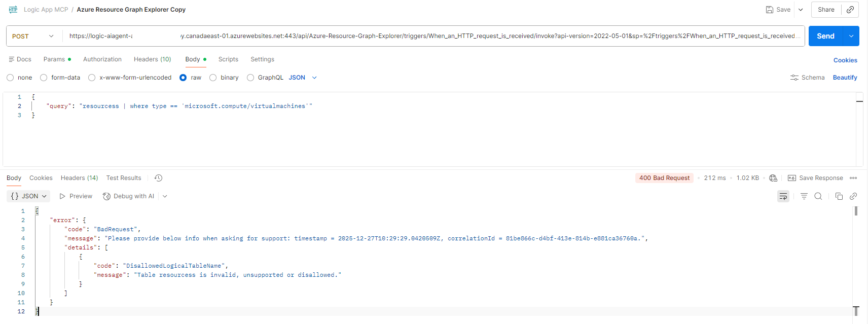Select the form-data body type
The image size is (868, 324).
(x=44, y=78)
